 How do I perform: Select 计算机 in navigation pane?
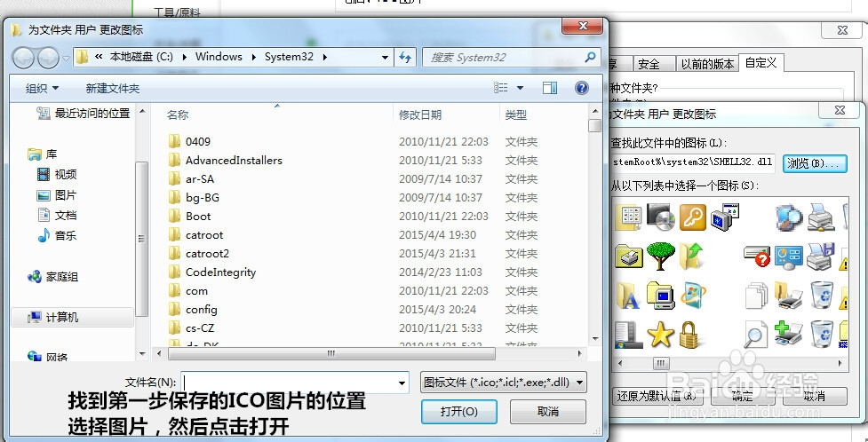tap(73, 317)
